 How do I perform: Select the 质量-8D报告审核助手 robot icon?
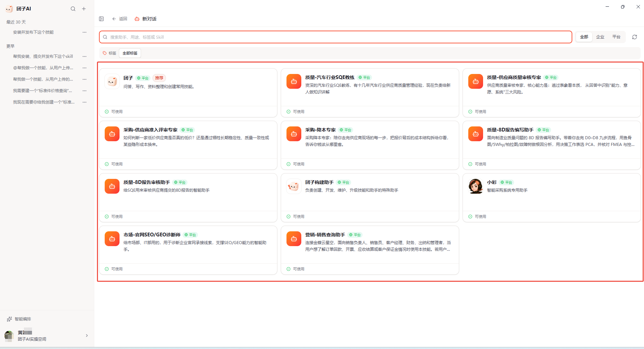click(112, 186)
